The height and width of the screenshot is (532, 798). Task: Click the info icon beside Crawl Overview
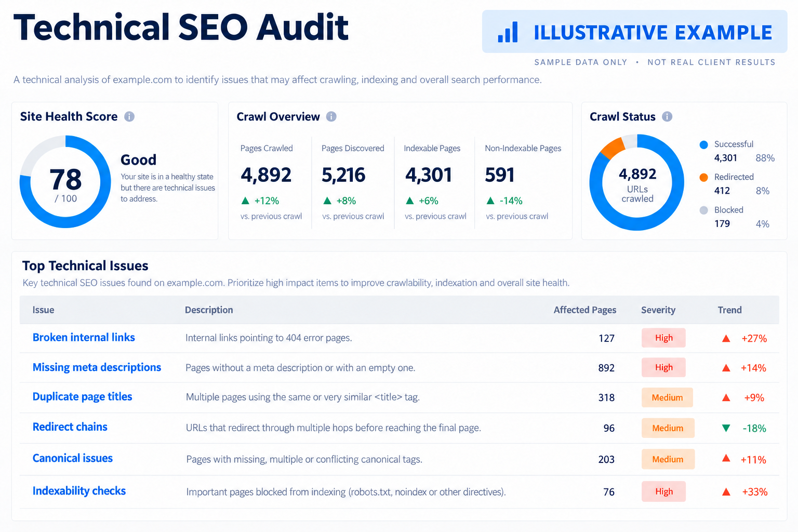click(x=331, y=117)
